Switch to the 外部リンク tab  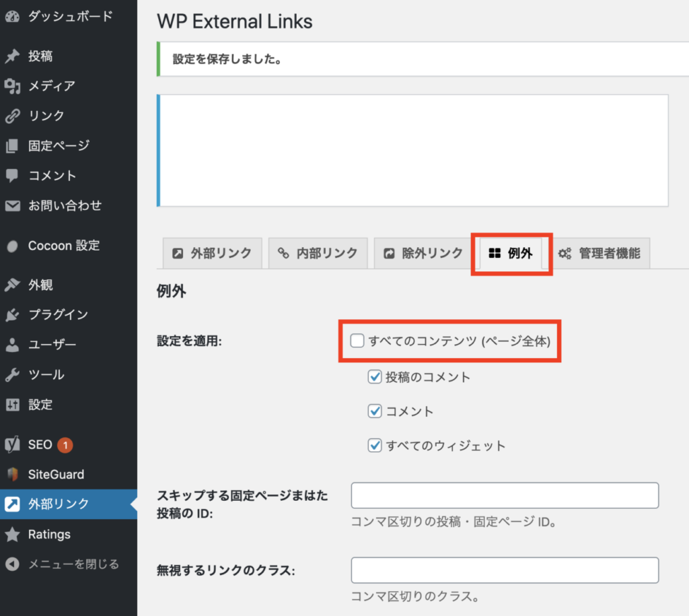(212, 253)
